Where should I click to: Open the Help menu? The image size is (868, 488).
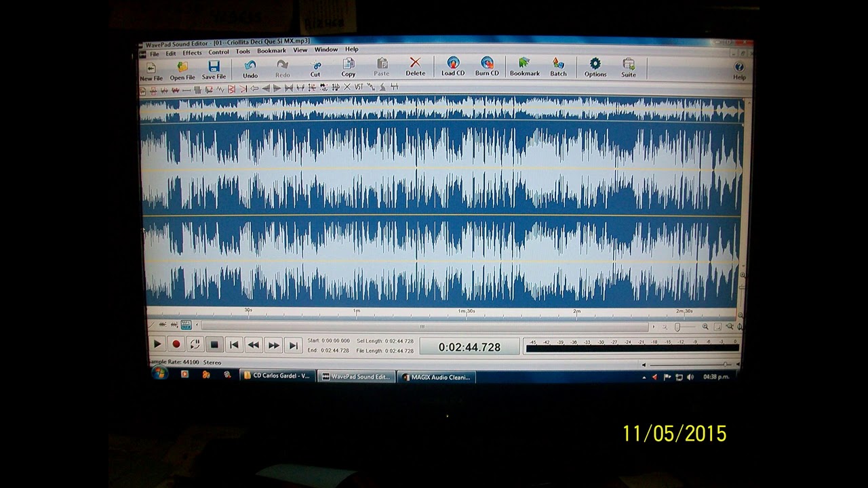click(x=351, y=49)
